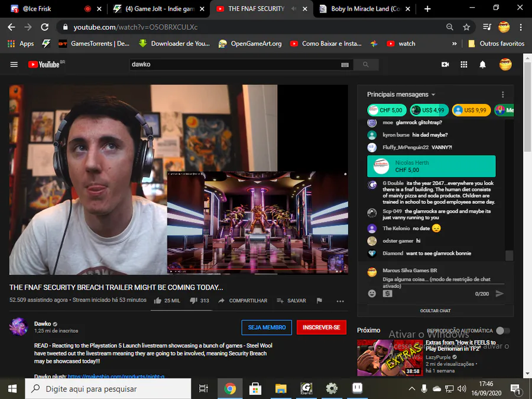Select the US$ 9,99 Super Chat chip
The height and width of the screenshot is (399, 532).
click(x=471, y=111)
